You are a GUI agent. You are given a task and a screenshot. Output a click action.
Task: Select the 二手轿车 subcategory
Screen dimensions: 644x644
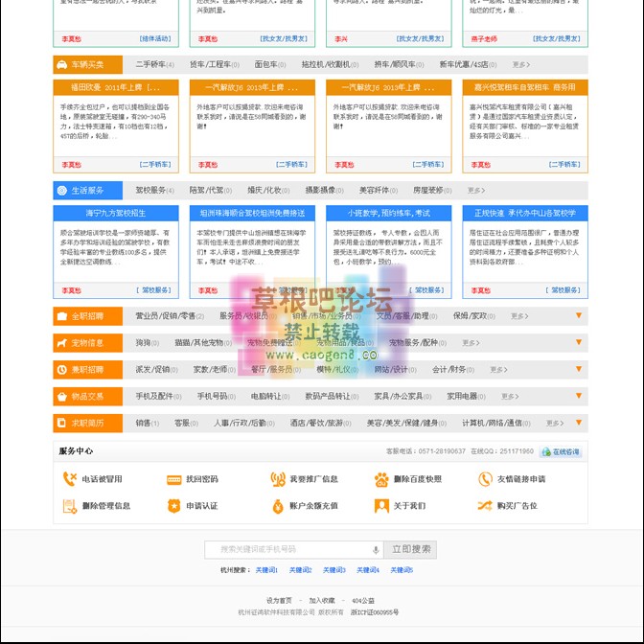(155, 64)
